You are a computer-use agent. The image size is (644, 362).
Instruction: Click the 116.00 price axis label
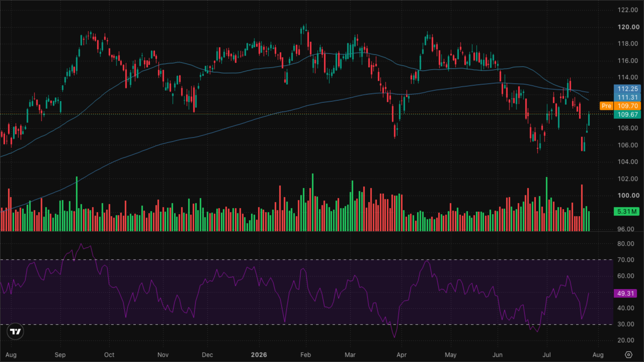(x=628, y=61)
